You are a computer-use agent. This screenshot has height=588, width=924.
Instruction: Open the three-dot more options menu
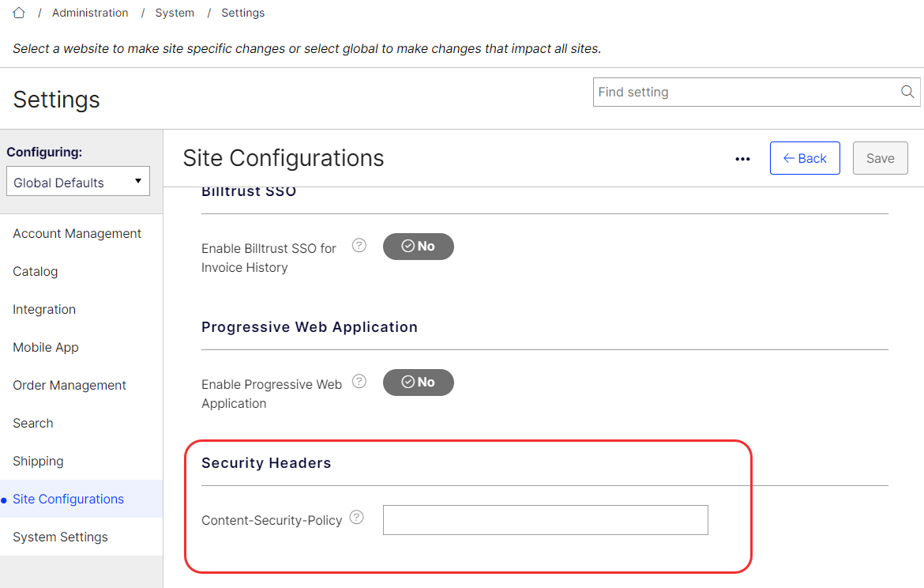point(742,159)
